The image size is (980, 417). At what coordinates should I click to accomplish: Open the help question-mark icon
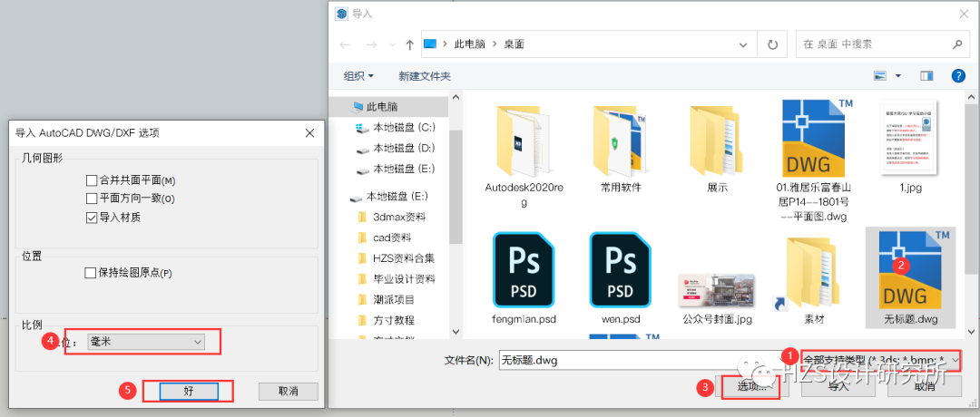[x=958, y=76]
